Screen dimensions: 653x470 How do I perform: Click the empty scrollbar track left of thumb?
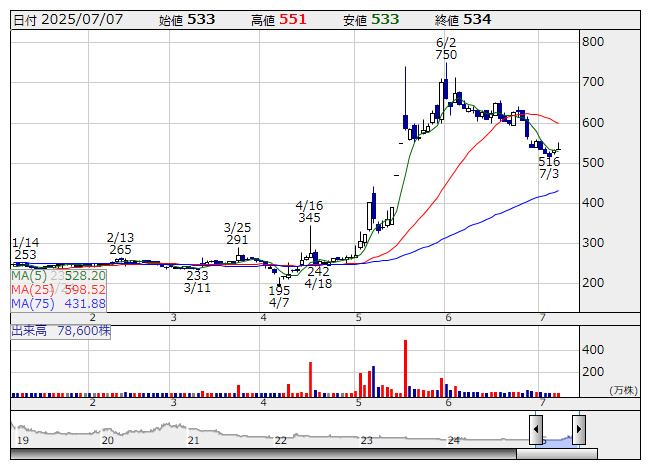(x=260, y=454)
